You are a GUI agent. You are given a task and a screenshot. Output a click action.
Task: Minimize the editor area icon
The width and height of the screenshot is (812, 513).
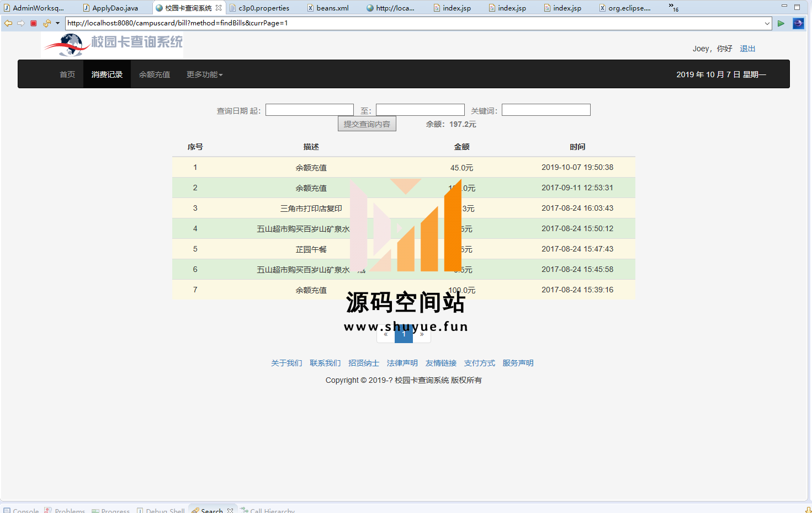tap(784, 6)
